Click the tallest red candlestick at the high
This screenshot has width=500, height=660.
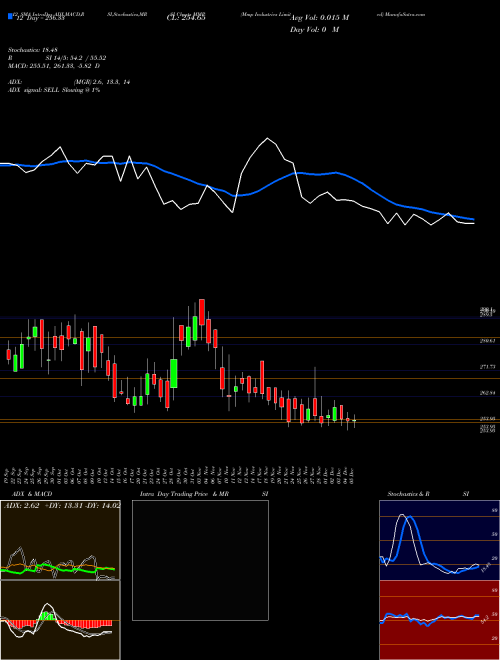(x=202, y=312)
